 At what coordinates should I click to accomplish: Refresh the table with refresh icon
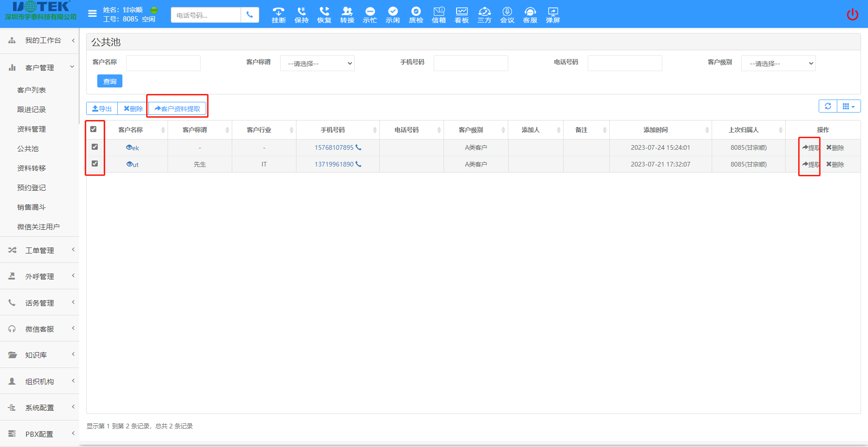point(828,106)
